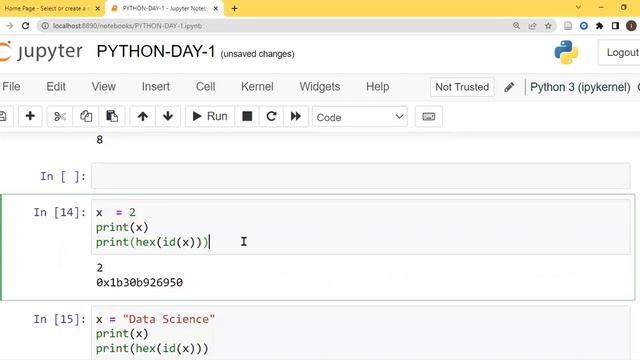
Task: Click the Python logo icon
Action: click(x=566, y=52)
